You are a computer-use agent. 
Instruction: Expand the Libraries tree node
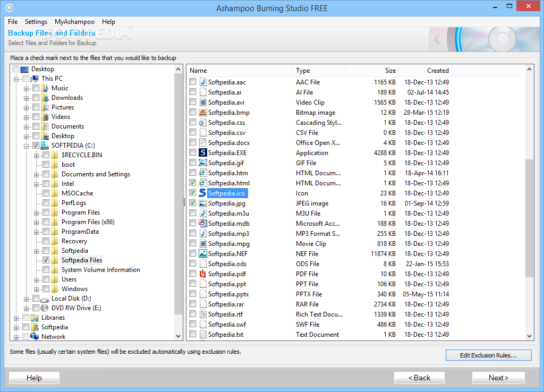[x=16, y=318]
